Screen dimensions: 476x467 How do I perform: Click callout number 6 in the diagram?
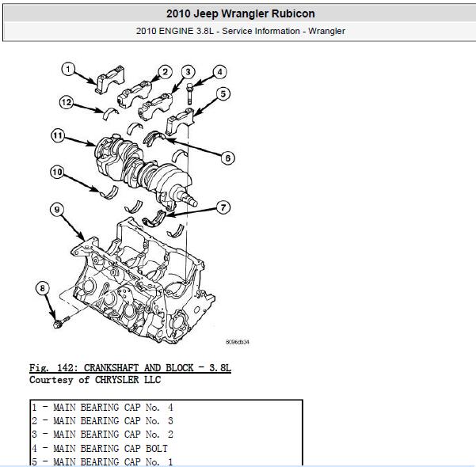tap(227, 158)
